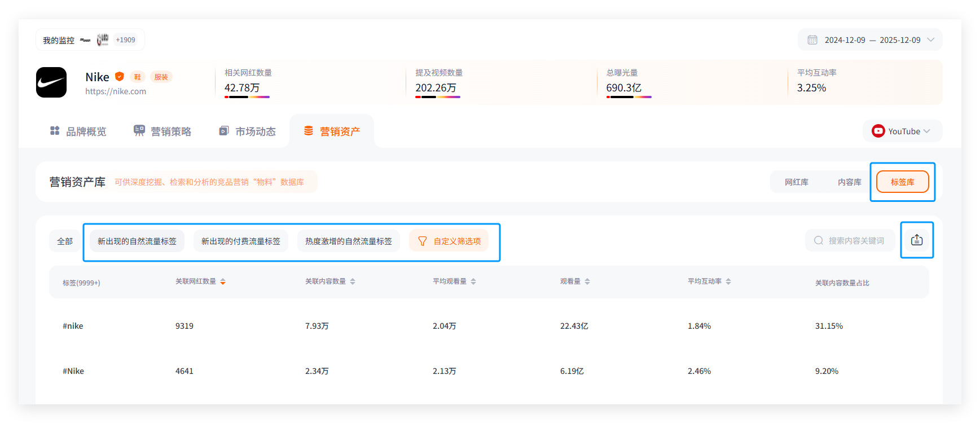Click the export/share icon button
The height and width of the screenshot is (423, 980).
916,240
